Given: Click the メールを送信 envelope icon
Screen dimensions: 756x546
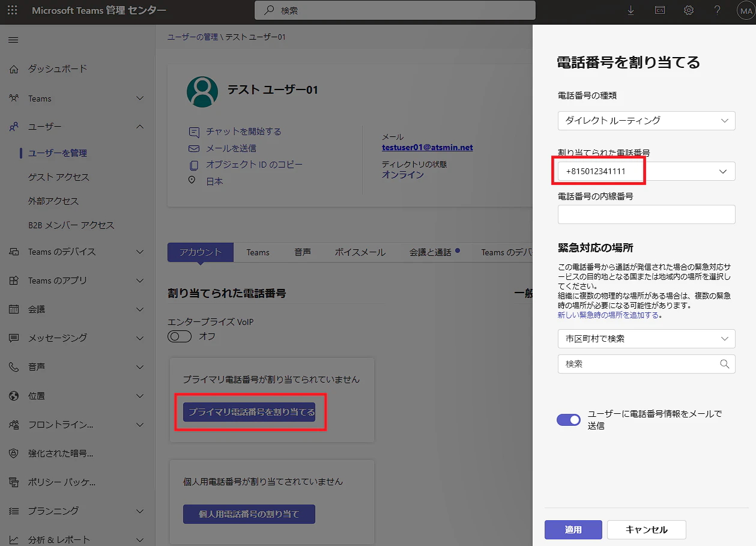Looking at the screenshot, I should pyautogui.click(x=194, y=148).
